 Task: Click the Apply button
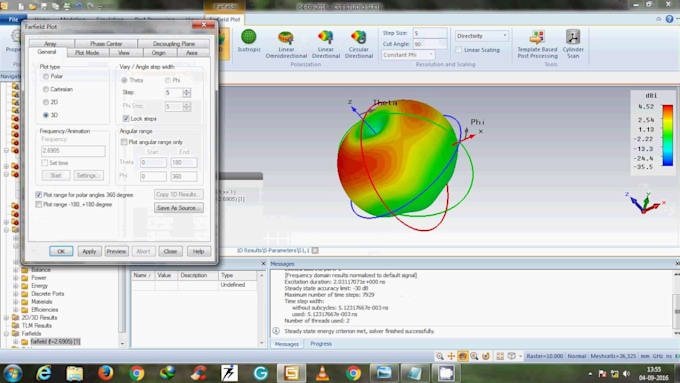click(89, 252)
